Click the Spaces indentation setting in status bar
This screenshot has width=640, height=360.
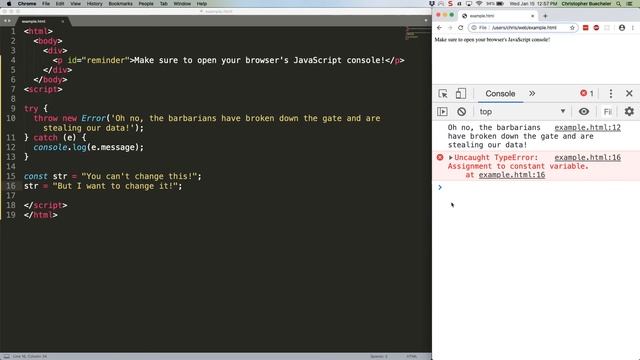tap(379, 356)
